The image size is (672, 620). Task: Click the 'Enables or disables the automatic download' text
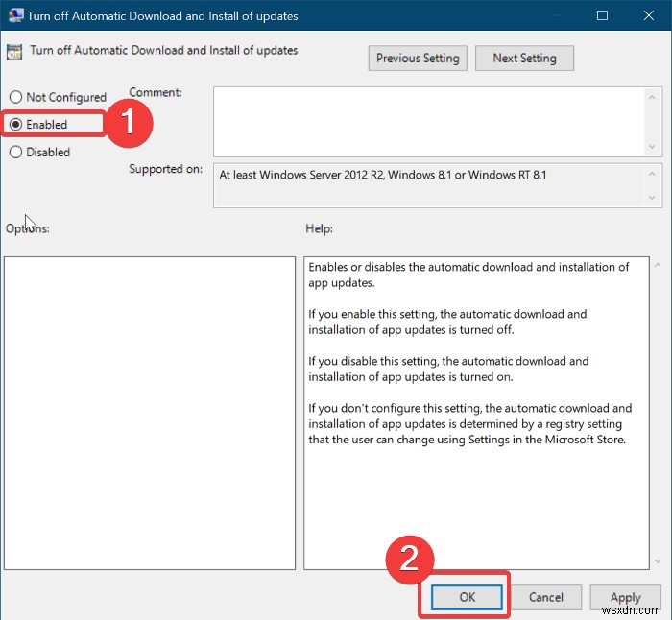(468, 274)
